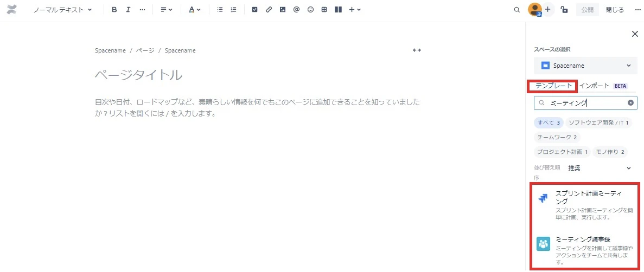Screen dimensions: 644x272
Task: Click first Spacename breadcrumb link
Action: coord(110,50)
